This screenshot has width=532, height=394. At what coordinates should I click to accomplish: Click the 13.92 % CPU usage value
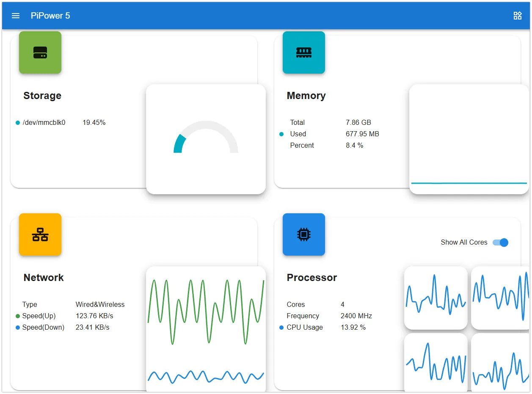tap(353, 328)
